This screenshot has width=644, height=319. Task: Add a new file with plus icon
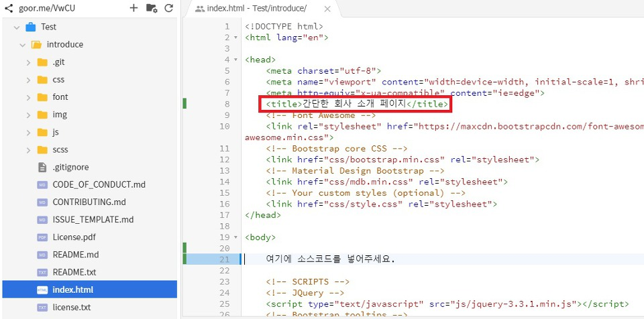pyautogui.click(x=133, y=8)
